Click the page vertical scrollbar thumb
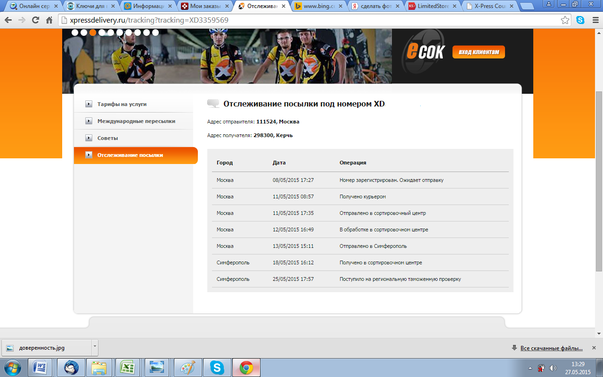The image size is (603, 377). 599,181
